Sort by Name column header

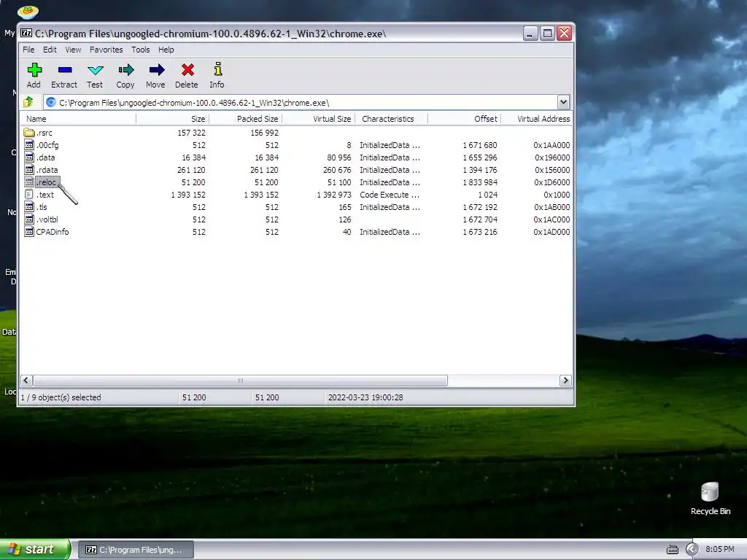click(79, 119)
